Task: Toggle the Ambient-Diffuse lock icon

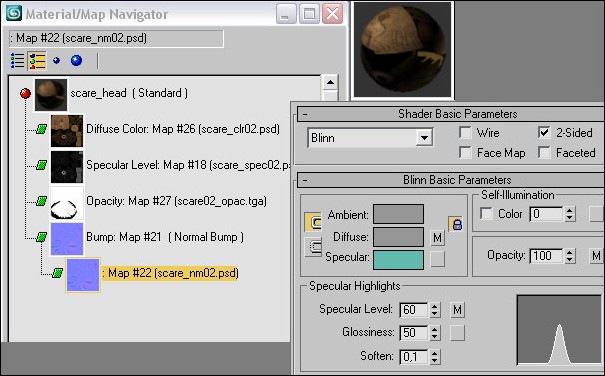Action: coord(456,224)
